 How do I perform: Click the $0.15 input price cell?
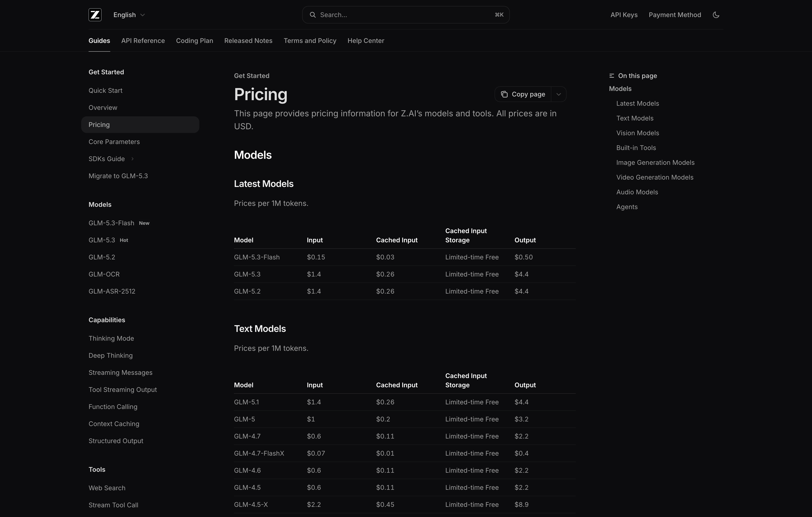(x=316, y=257)
